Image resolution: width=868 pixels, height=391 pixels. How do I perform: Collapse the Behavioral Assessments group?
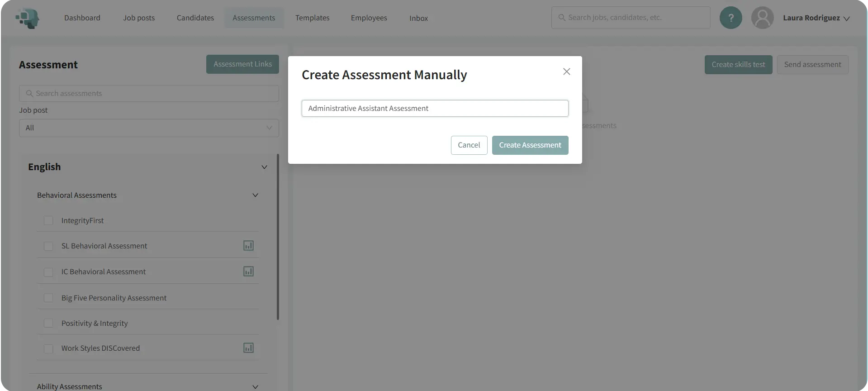[x=255, y=195]
